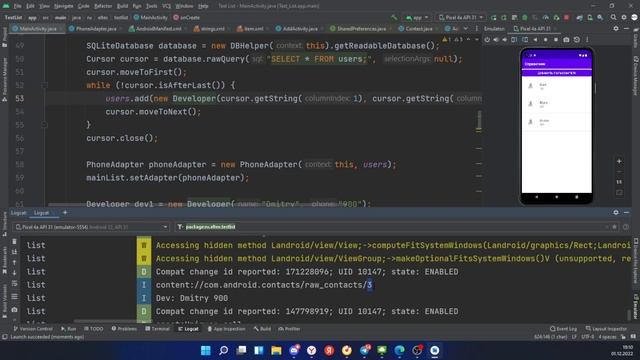Open File Explorer from taskbar
The width and height of the screenshot is (640, 360).
pos(276,350)
